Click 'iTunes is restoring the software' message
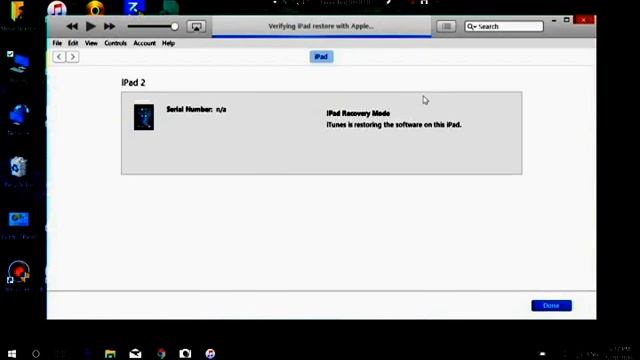 point(394,125)
